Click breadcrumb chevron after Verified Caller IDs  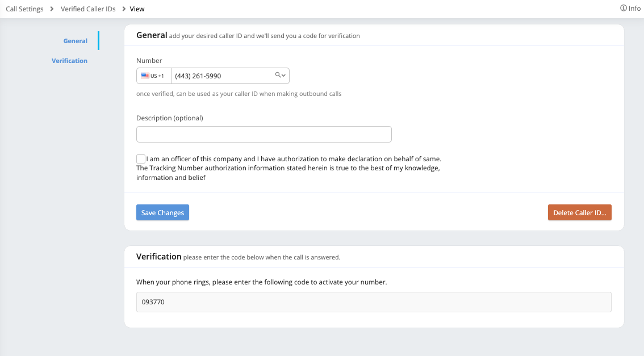[x=124, y=9]
